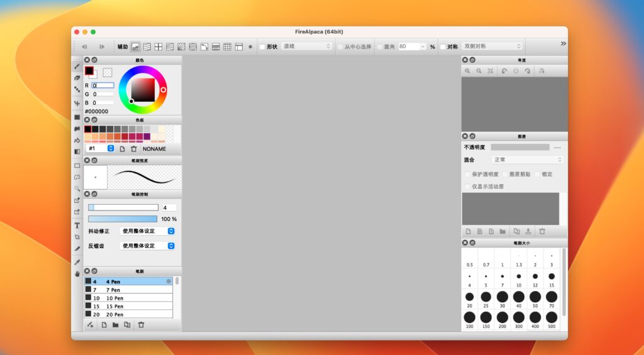Select the Move tool in toolbox
Viewport: 644px width, 355px height.
click(77, 103)
